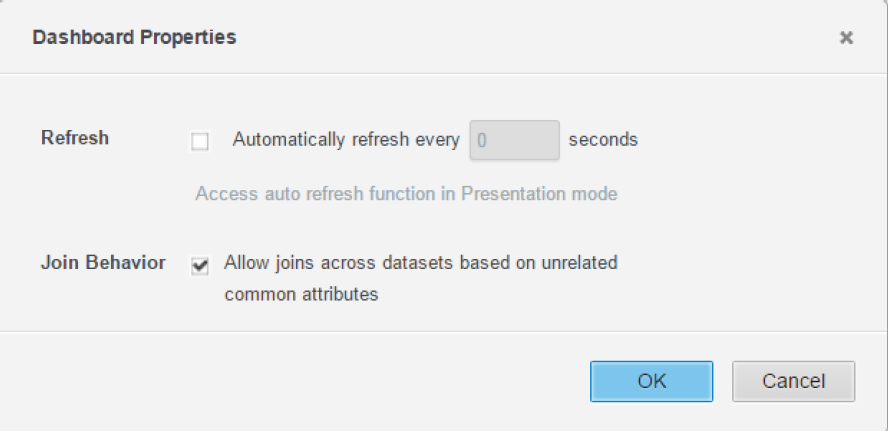Uncheck the Allow joins across datasets checkbox
The width and height of the screenshot is (888, 432).
point(200,265)
